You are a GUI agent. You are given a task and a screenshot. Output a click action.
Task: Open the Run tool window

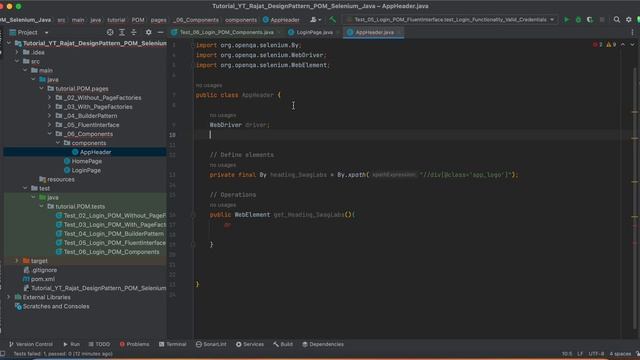click(71, 344)
